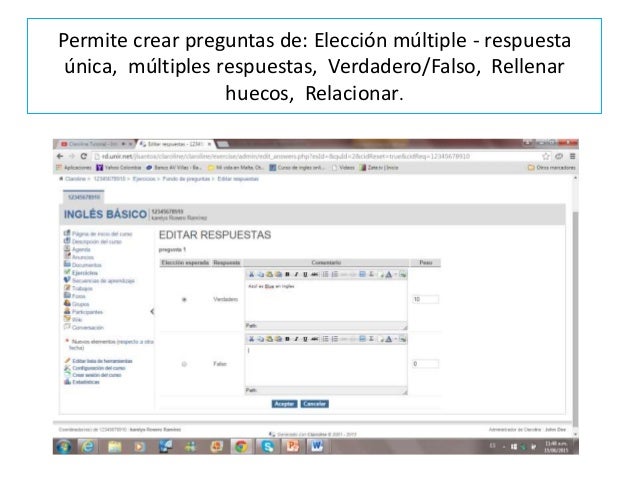Select the Editar respuestas browser tab
The height and width of the screenshot is (479, 638).
click(x=175, y=144)
